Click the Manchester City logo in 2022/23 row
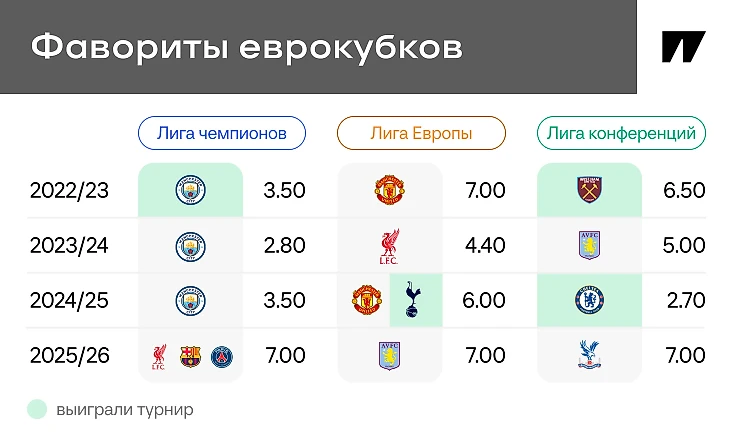Screen dimensions: 730x439 (x=190, y=190)
